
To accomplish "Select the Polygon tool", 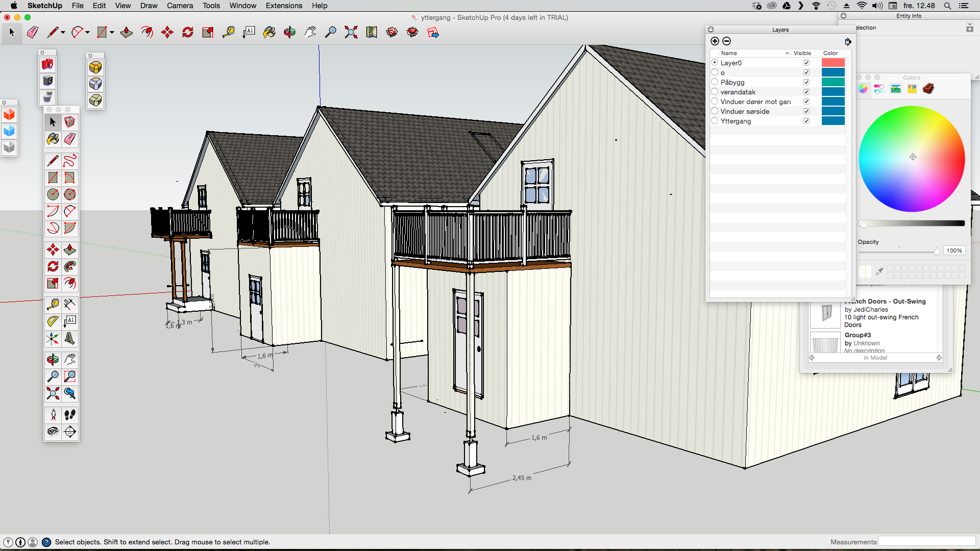I will point(70,194).
